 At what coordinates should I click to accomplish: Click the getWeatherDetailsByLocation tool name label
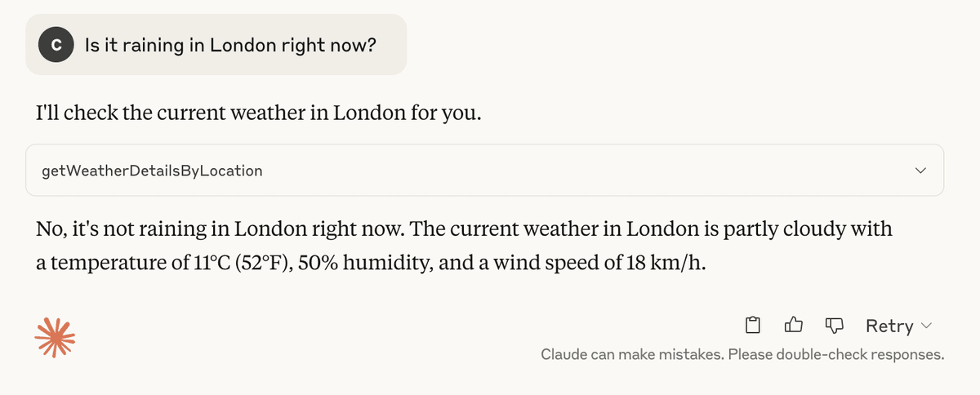[152, 171]
